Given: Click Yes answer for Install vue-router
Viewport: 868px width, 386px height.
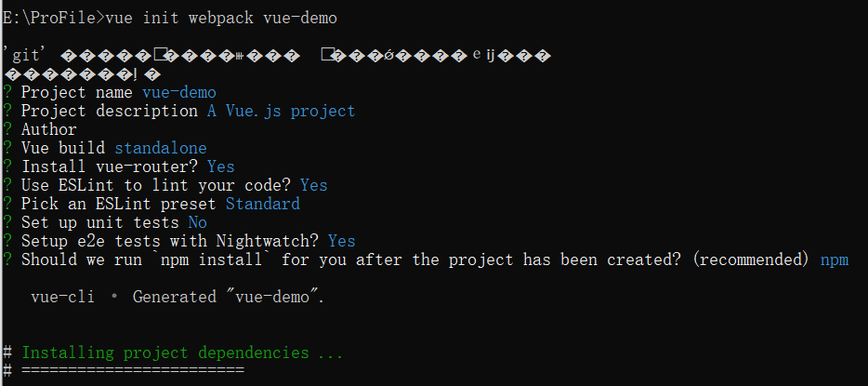Looking at the screenshot, I should pyautogui.click(x=221, y=166).
